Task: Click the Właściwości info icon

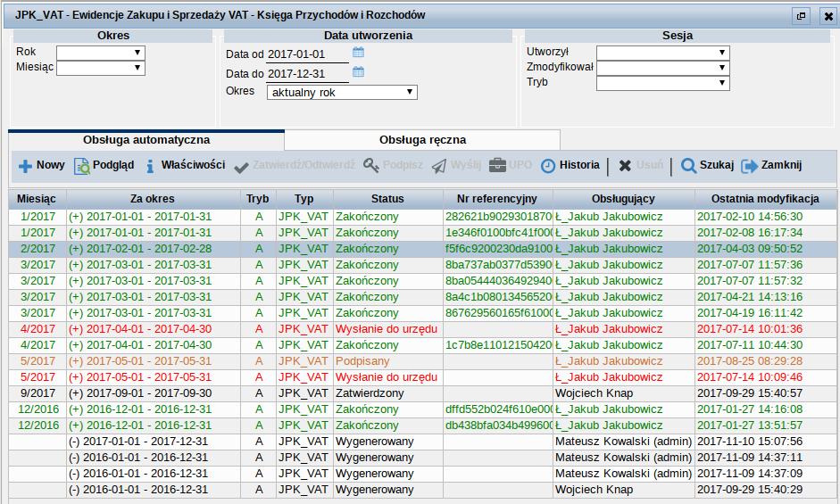Action: pyautogui.click(x=150, y=166)
